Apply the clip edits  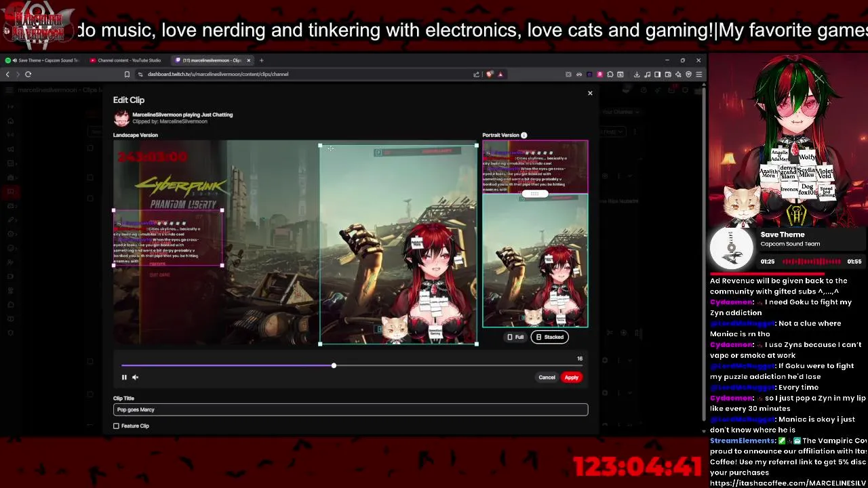(572, 378)
